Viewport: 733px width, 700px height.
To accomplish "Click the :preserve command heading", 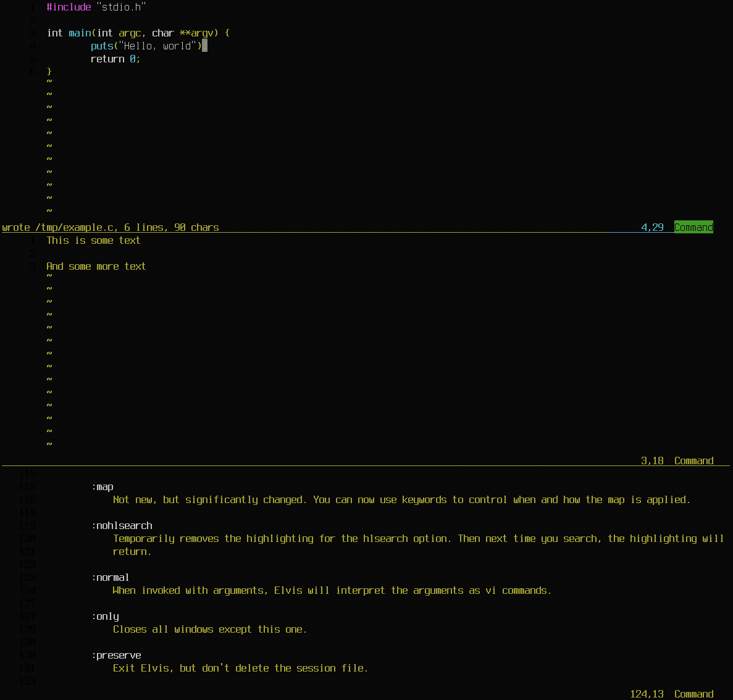I will (x=116, y=656).
